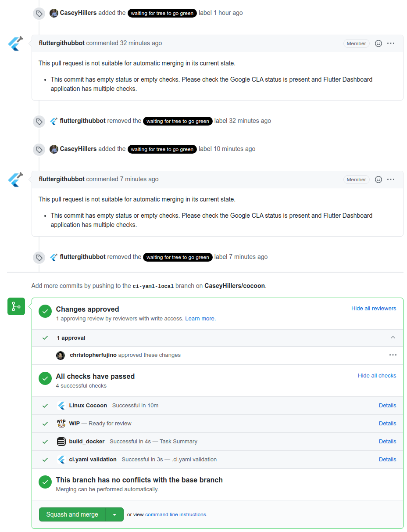Open the Squash and merge dropdown arrow
The height and width of the screenshot is (532, 407).
click(x=115, y=514)
